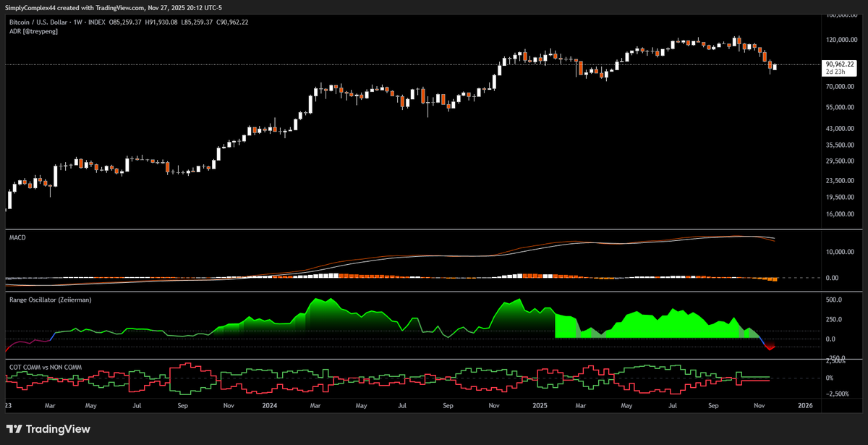Select the ADR [@treypeng] indicator legend

(x=33, y=31)
